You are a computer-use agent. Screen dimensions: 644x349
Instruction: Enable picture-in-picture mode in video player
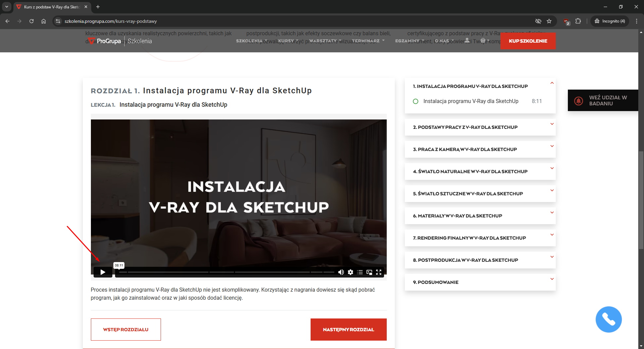tap(369, 272)
